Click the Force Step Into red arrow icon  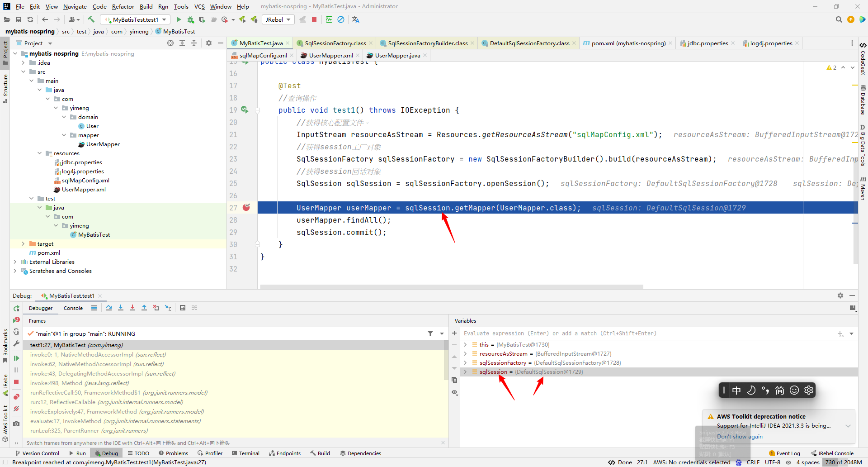point(132,308)
